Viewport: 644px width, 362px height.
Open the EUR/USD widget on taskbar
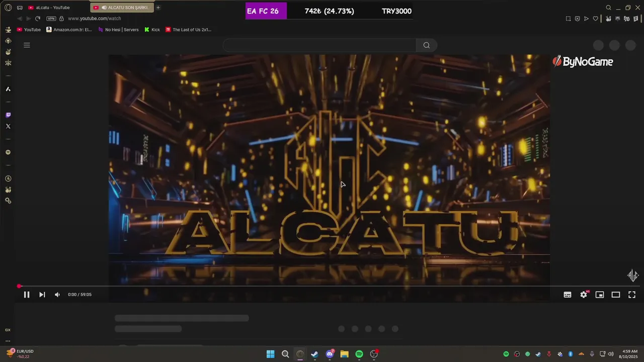[x=20, y=354]
